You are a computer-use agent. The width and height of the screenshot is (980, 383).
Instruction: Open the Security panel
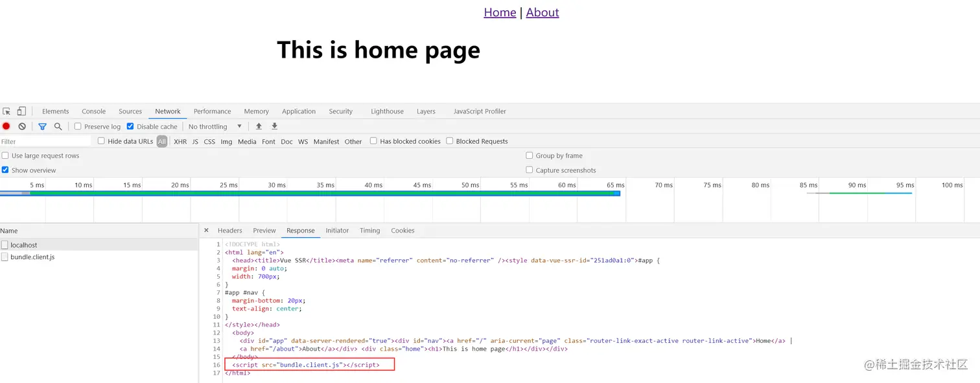point(341,111)
